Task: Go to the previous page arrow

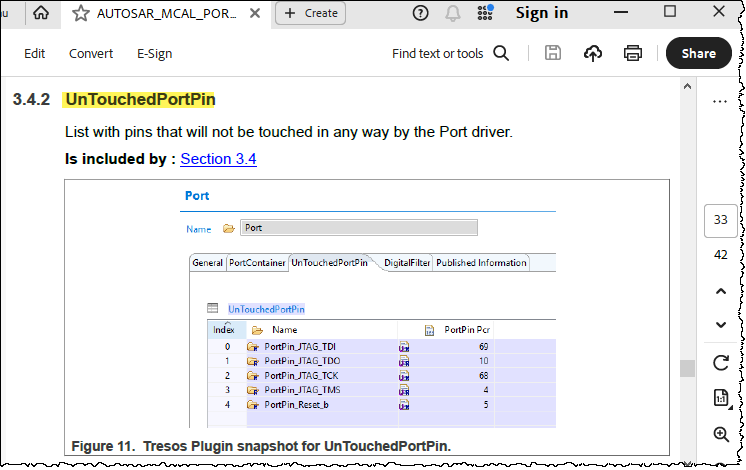Action: pos(720,291)
